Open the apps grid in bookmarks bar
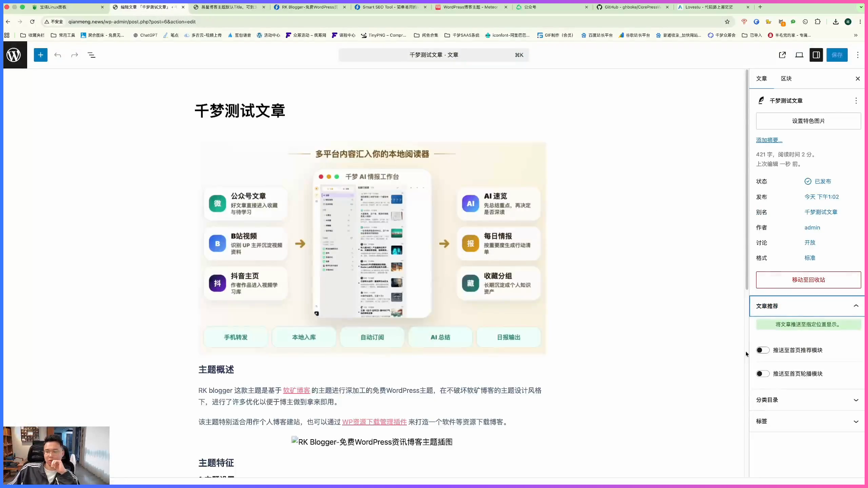Screen dimensions: 868x488 tap(7, 35)
